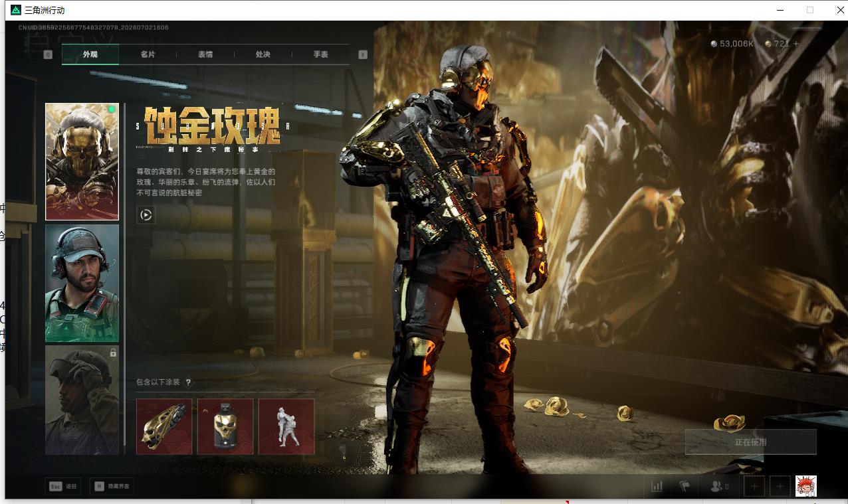Click the second empty squad slot plus

(x=780, y=486)
